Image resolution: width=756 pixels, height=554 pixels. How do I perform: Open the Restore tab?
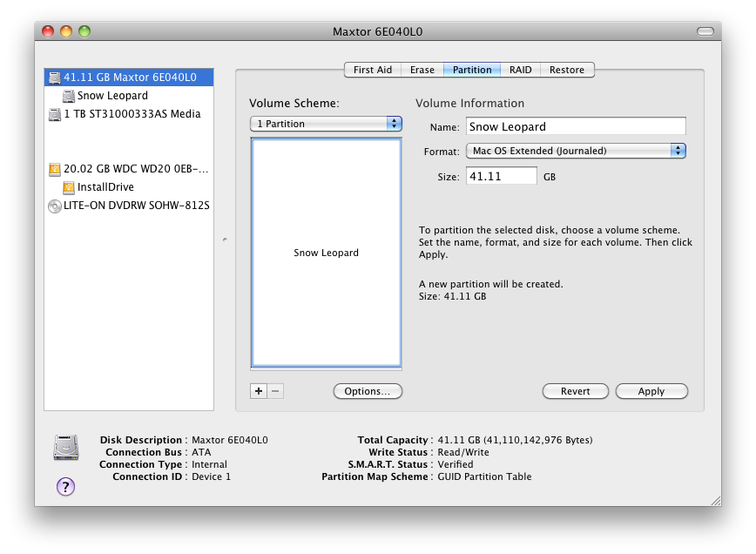pyautogui.click(x=567, y=70)
